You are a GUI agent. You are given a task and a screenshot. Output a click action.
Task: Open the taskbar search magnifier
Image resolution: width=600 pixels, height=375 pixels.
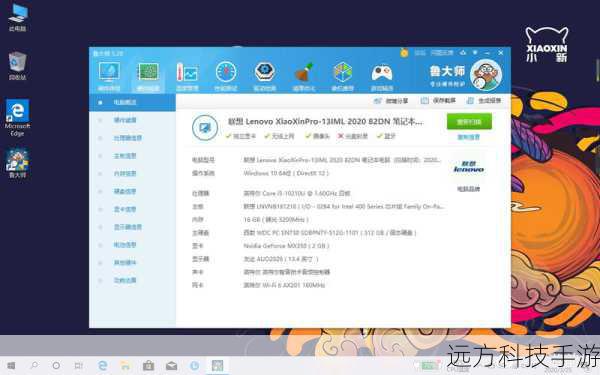tap(34, 366)
